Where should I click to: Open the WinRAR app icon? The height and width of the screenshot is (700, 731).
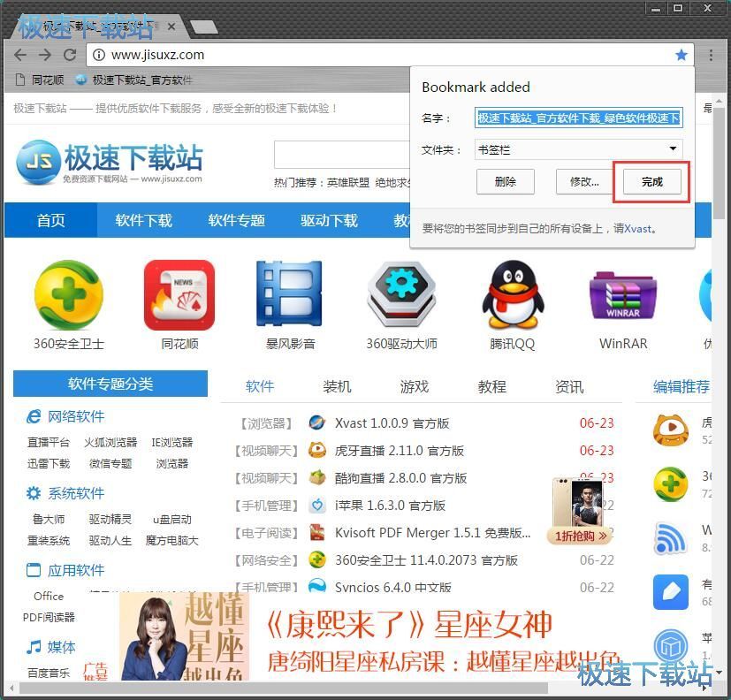[x=623, y=296]
